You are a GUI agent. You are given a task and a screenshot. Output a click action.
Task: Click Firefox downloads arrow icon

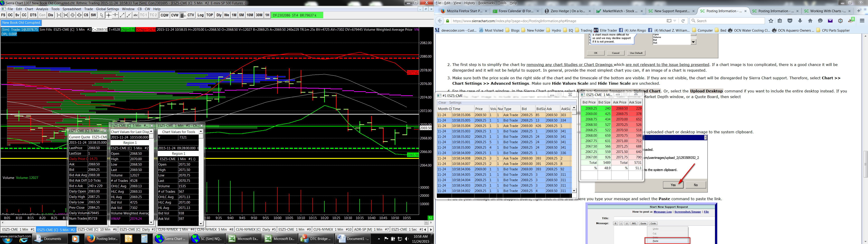800,21
